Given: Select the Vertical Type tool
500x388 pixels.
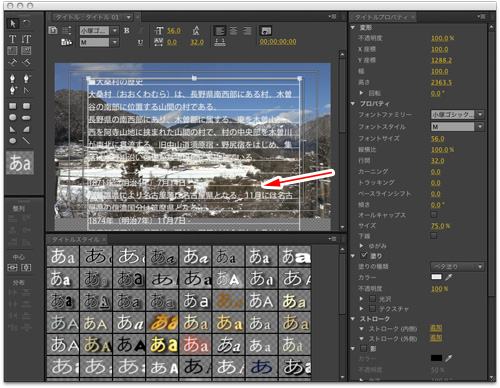Looking at the screenshot, I should click(x=26, y=39).
